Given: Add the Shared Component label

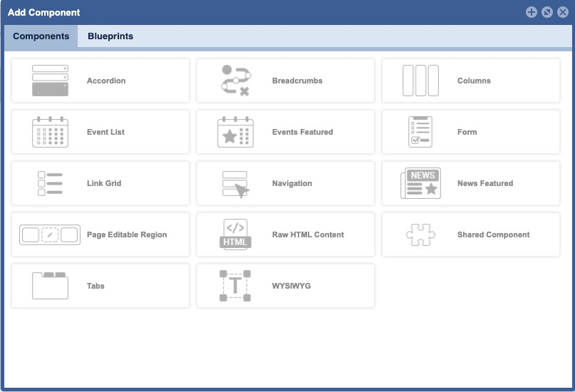Looking at the screenshot, I should (493, 234).
